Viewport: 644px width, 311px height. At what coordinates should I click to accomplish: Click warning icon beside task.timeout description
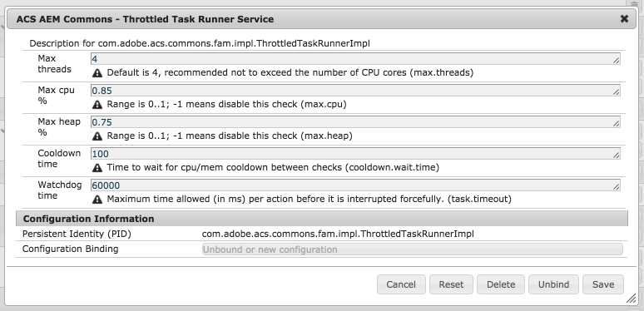tap(97, 200)
